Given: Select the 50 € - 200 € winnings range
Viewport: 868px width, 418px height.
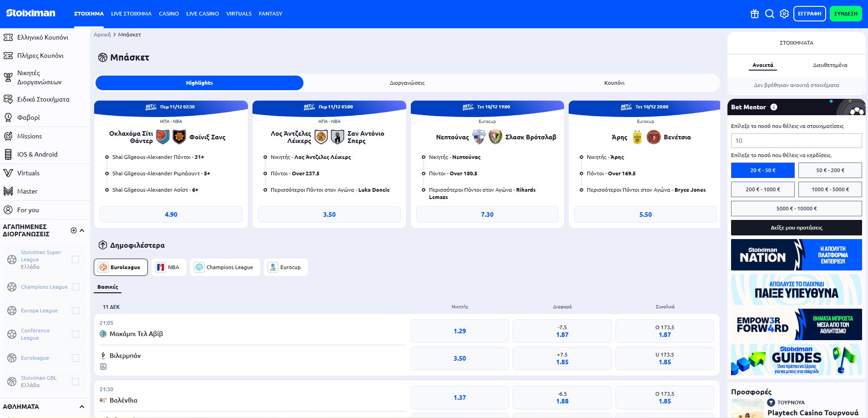Looking at the screenshot, I should (830, 170).
